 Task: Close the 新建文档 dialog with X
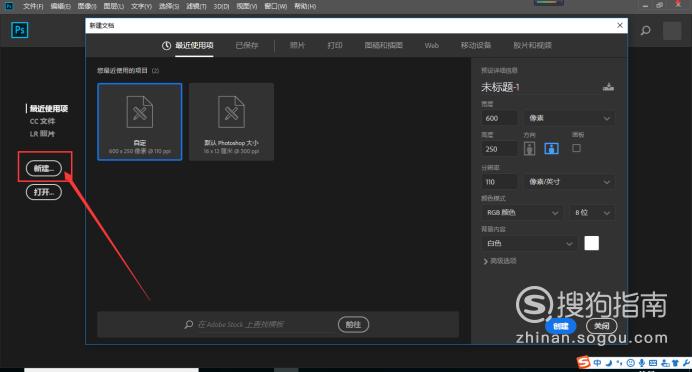[x=620, y=25]
